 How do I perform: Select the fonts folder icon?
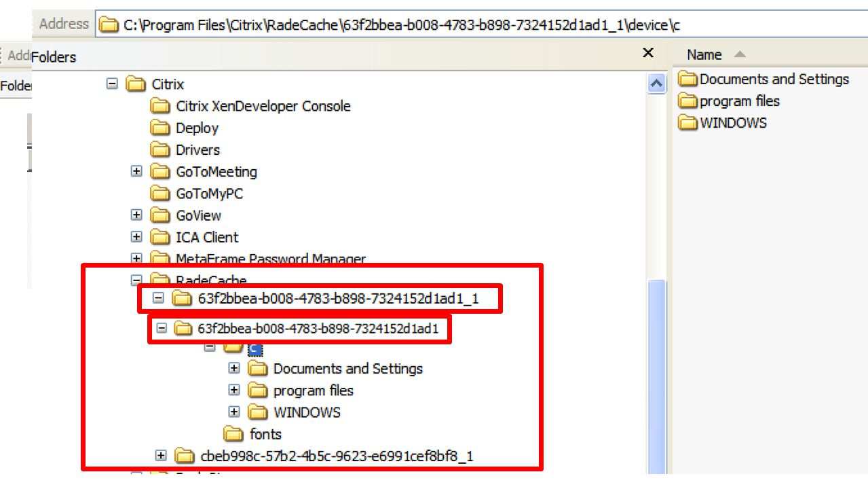(x=233, y=434)
